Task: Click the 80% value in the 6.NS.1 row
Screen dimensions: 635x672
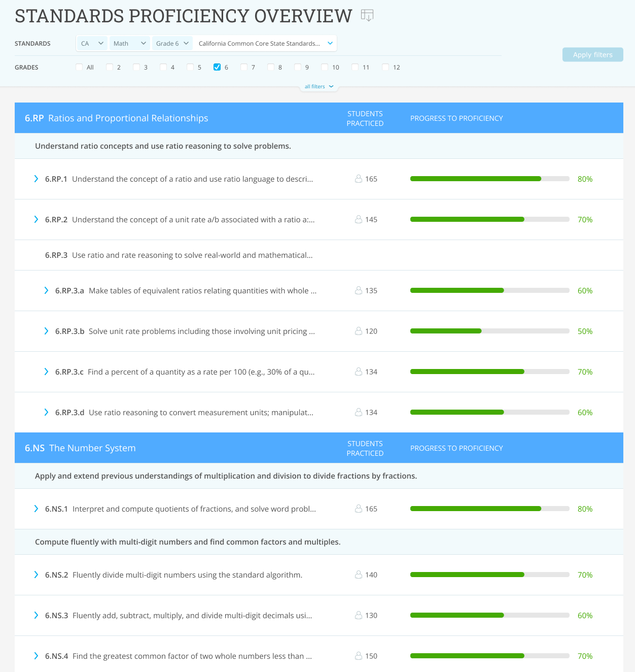Action: pos(585,509)
